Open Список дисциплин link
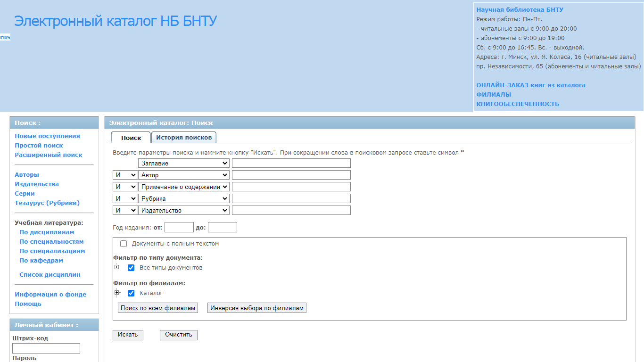 click(50, 275)
